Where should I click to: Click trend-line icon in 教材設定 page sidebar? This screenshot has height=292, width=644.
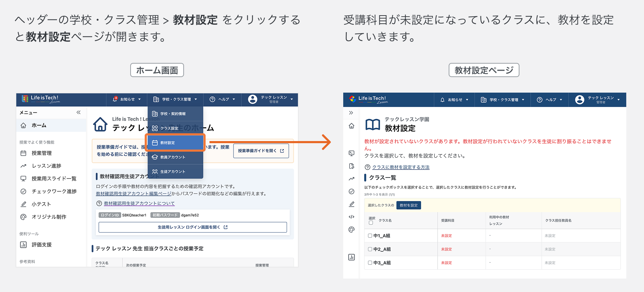pyautogui.click(x=351, y=179)
